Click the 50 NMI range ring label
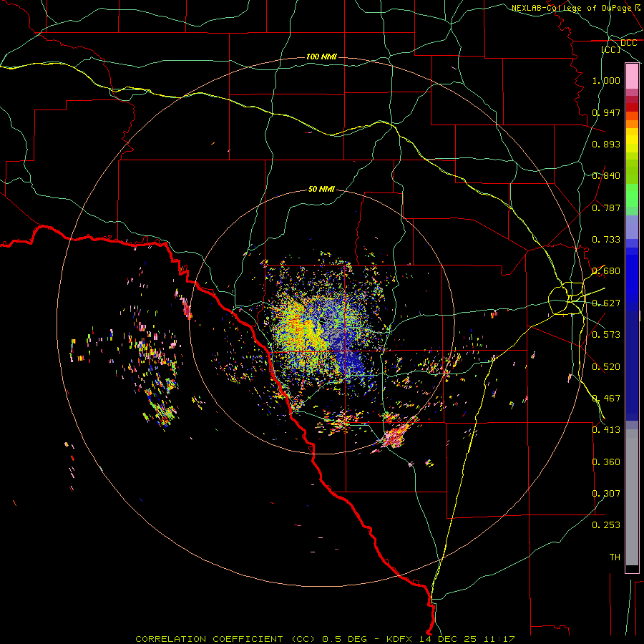 [321, 189]
